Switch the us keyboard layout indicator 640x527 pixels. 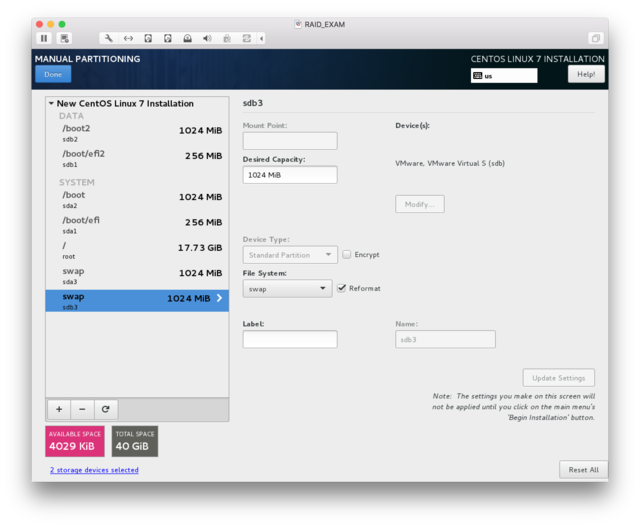tap(504, 75)
